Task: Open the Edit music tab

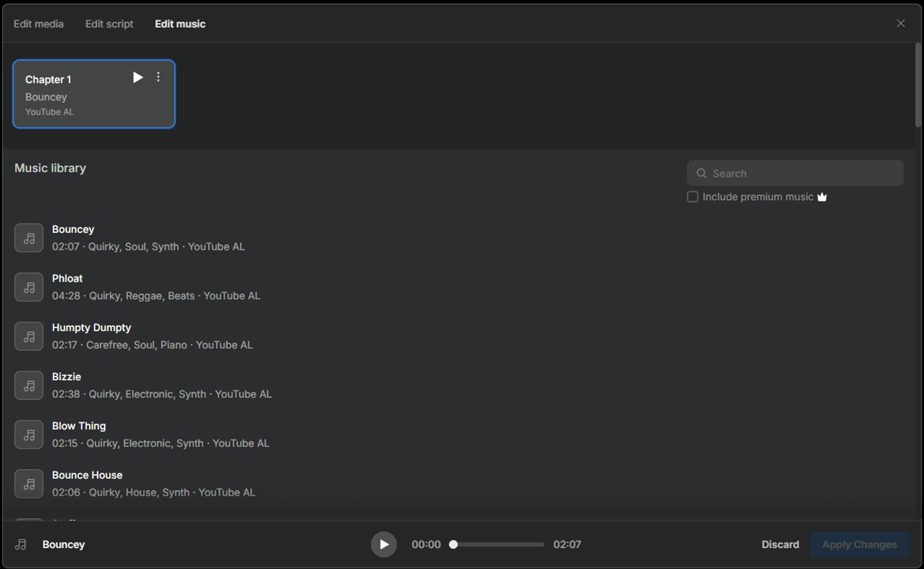Action: pyautogui.click(x=180, y=24)
